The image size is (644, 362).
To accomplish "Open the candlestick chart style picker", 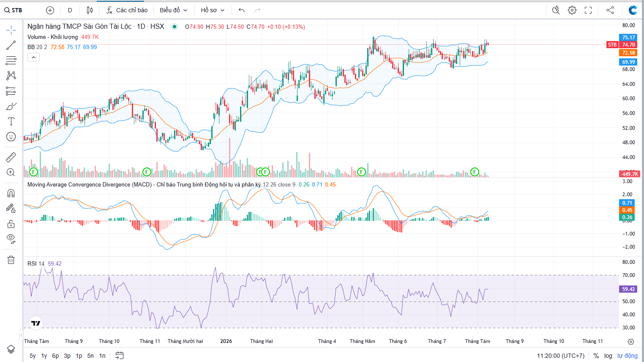I will [x=90, y=10].
